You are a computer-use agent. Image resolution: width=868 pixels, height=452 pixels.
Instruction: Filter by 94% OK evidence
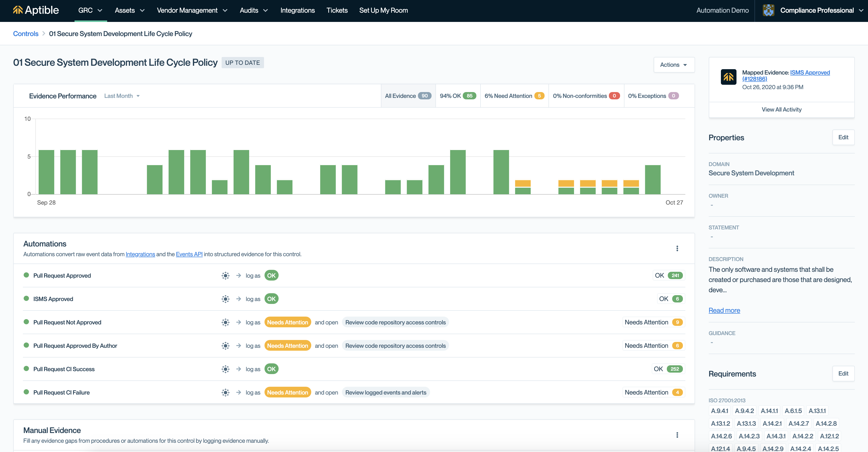pos(458,96)
